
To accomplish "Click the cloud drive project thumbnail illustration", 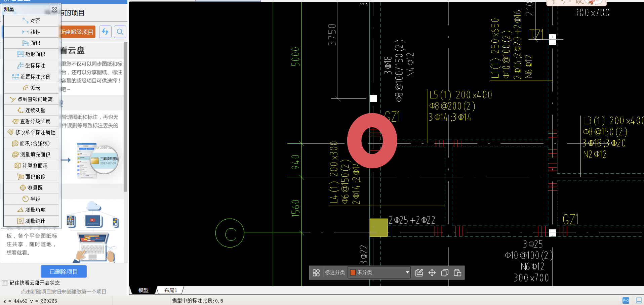I will click(97, 160).
